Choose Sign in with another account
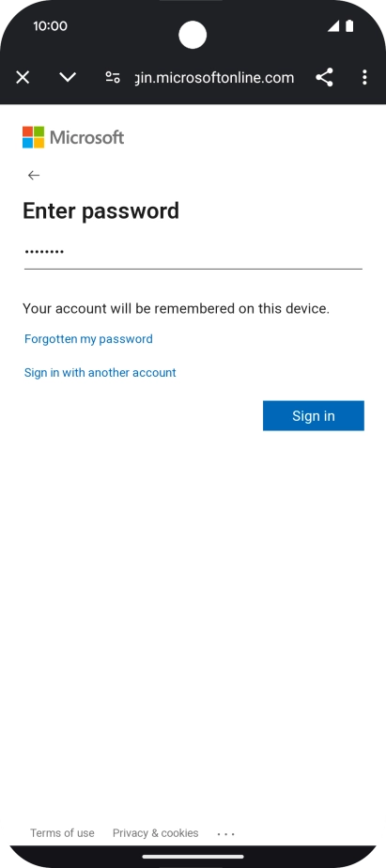The width and height of the screenshot is (386, 868). click(x=100, y=373)
